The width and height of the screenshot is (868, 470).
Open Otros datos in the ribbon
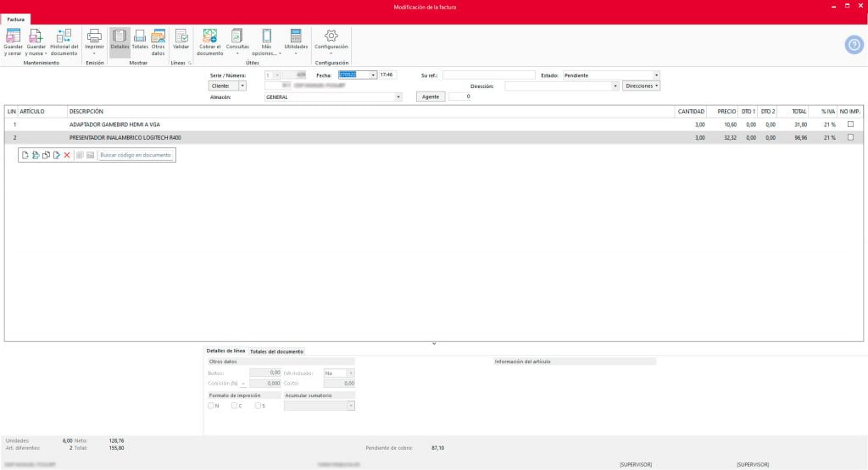click(x=158, y=36)
